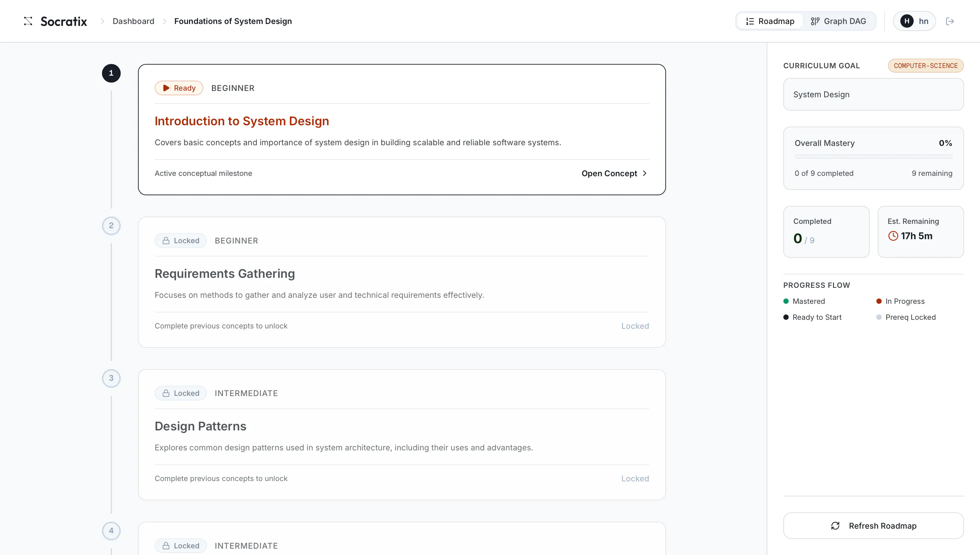Click the Socratix brand name

pos(64,21)
